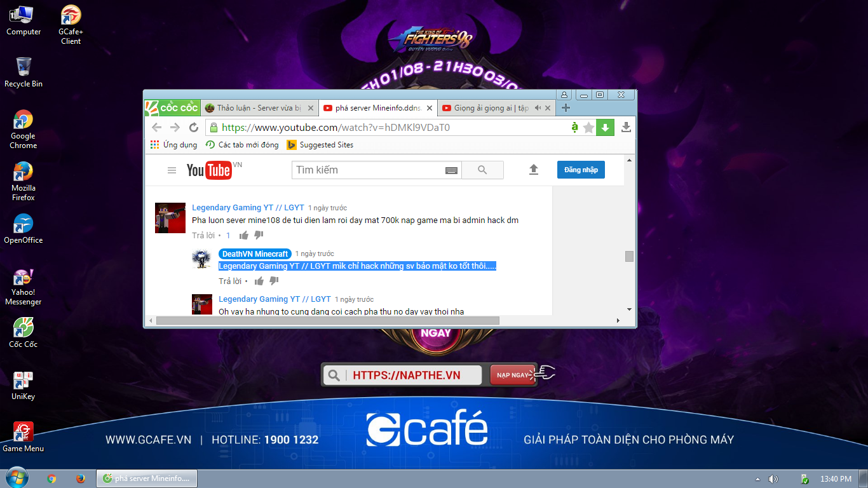Viewport: 868px width, 488px height.
Task: Open the on-screen keyboard in search box
Action: point(451,170)
